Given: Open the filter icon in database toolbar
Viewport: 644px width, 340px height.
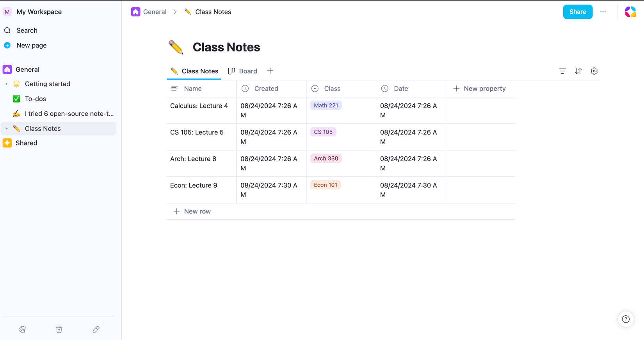Looking at the screenshot, I should 562,71.
